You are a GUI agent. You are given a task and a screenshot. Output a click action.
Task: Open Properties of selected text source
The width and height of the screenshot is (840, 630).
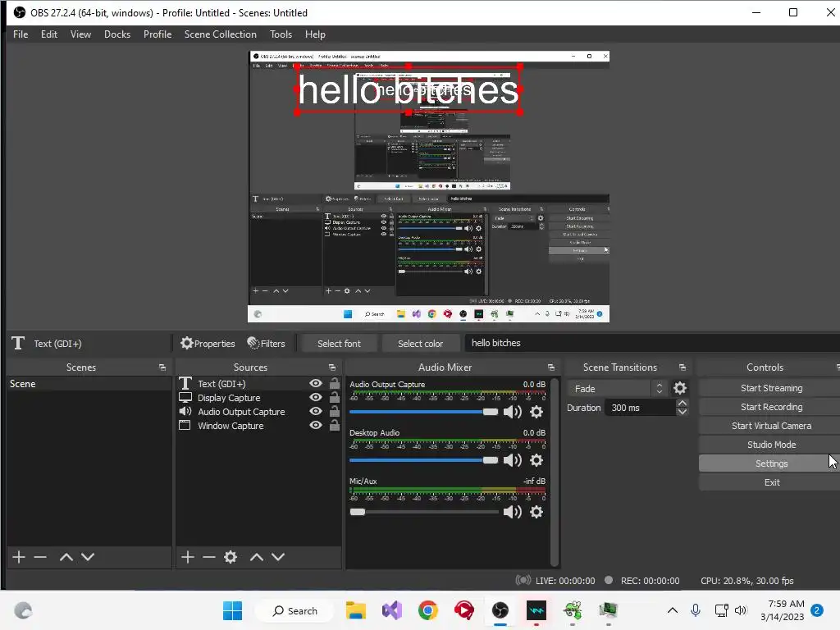[x=208, y=344]
